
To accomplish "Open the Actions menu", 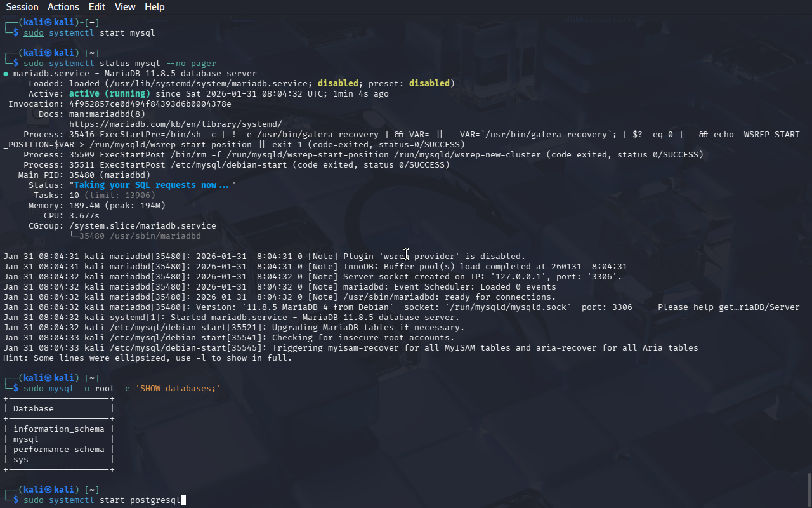I will [x=63, y=7].
